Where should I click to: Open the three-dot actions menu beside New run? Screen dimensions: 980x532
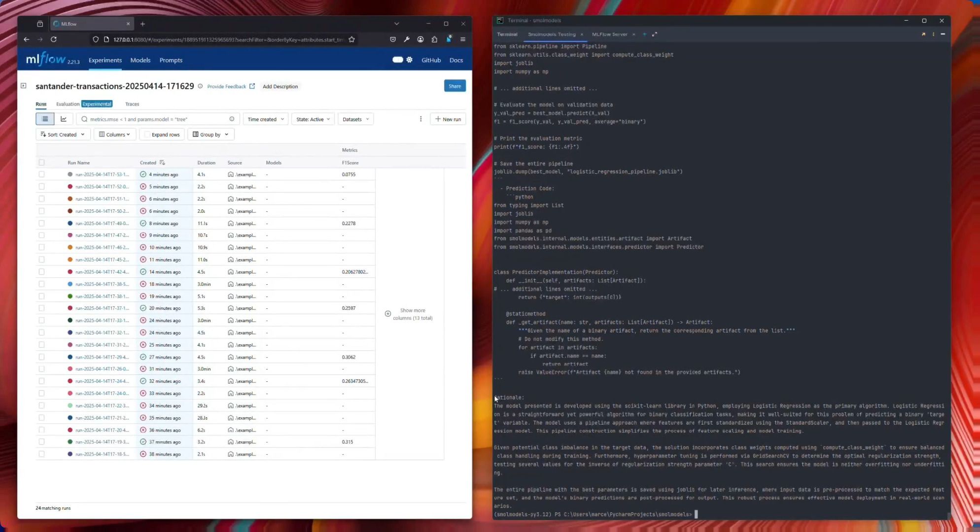421,119
